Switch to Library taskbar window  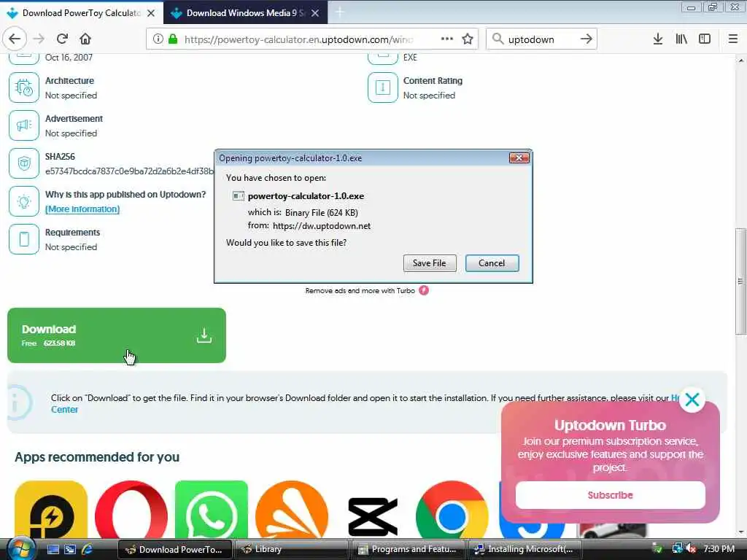tap(290, 549)
